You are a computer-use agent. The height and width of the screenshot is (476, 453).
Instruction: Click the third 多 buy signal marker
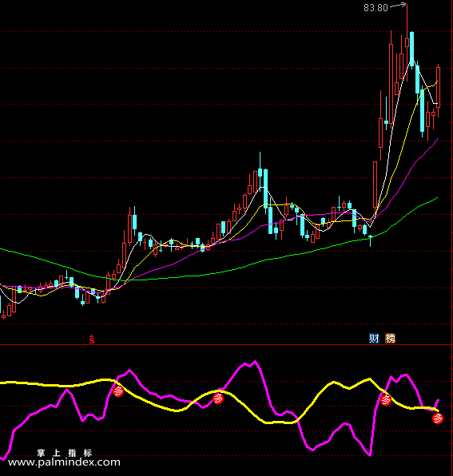tap(386, 400)
